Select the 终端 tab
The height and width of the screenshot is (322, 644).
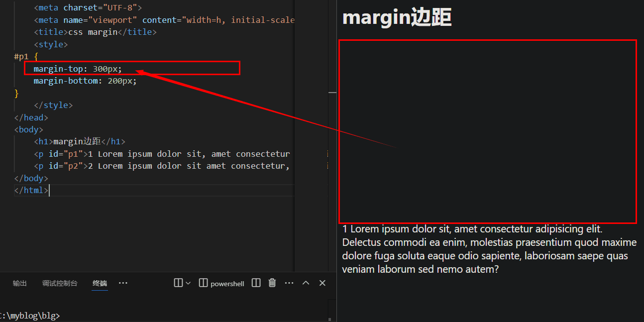tap(100, 283)
